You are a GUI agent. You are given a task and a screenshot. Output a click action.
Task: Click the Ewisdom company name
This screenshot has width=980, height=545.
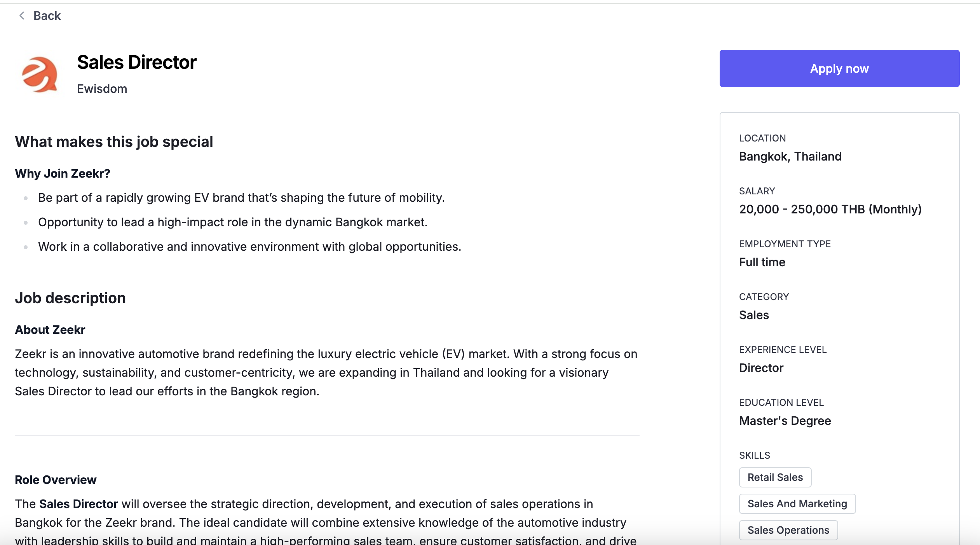102,89
